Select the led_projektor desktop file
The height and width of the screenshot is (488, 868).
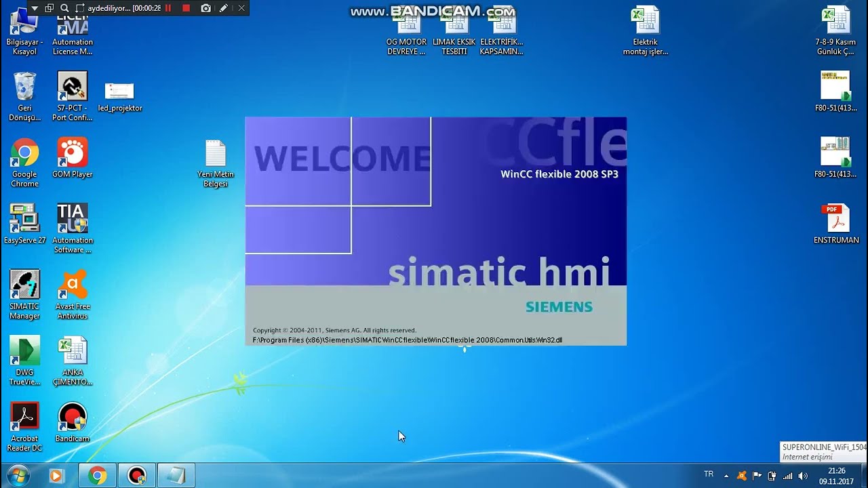120,96
